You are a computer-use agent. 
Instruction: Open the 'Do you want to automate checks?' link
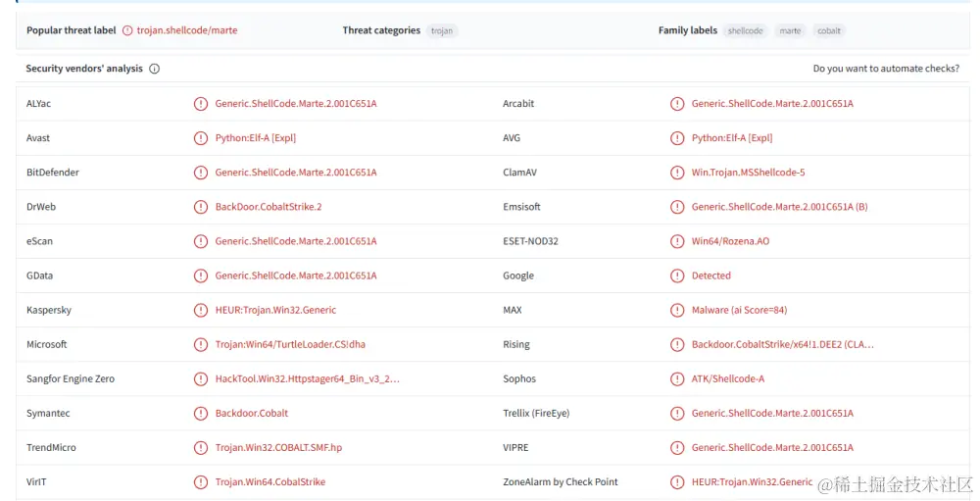click(x=886, y=69)
